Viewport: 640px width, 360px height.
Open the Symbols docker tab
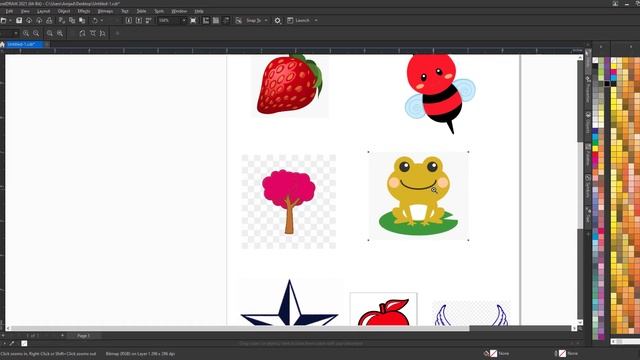tap(588, 187)
